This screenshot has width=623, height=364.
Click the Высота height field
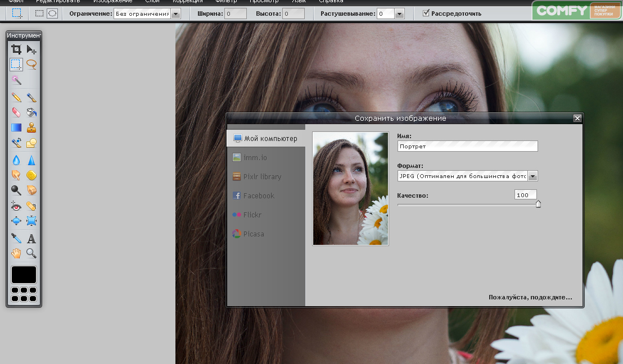tap(293, 13)
